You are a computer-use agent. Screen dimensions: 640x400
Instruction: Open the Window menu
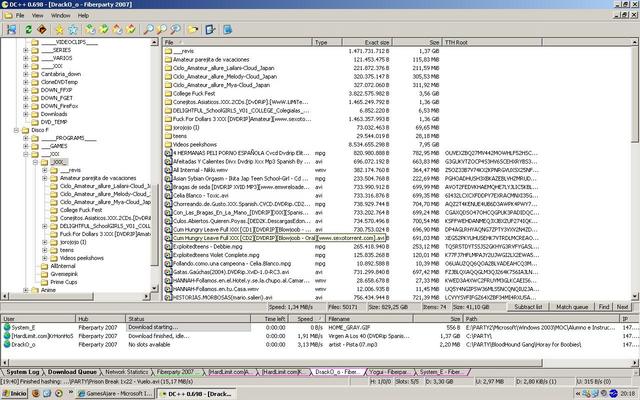tap(60, 16)
